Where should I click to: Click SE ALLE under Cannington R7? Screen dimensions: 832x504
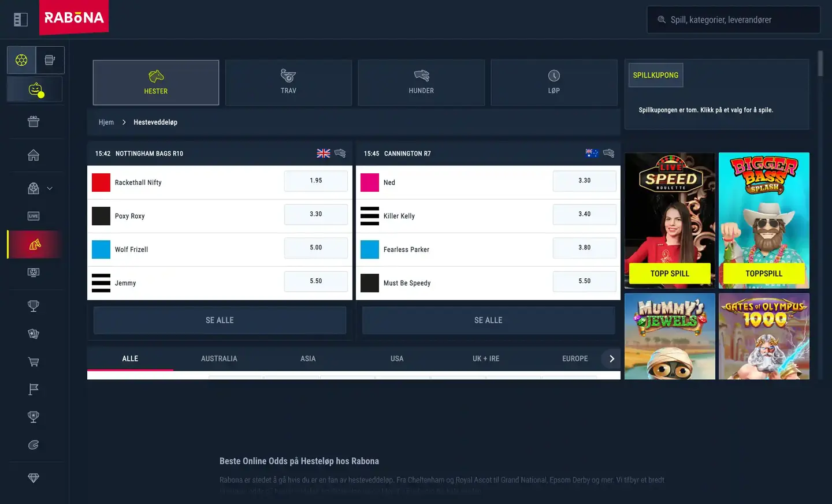pos(488,320)
